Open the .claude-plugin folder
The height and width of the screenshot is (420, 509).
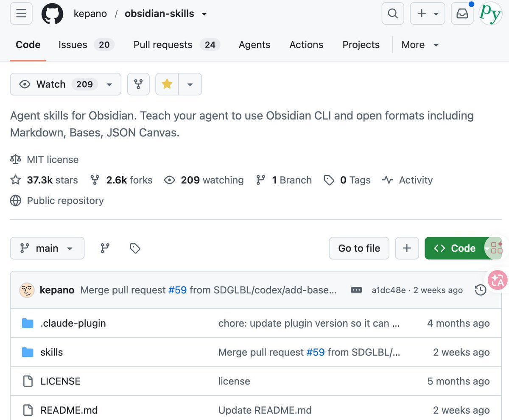coord(73,323)
